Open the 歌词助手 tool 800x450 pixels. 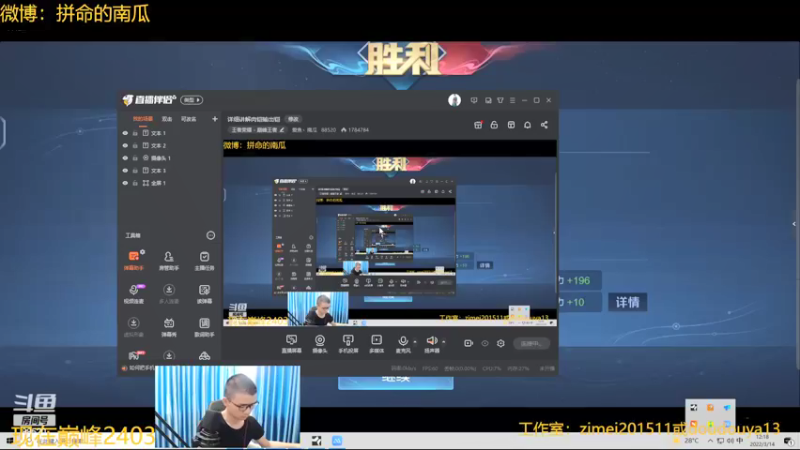click(204, 327)
